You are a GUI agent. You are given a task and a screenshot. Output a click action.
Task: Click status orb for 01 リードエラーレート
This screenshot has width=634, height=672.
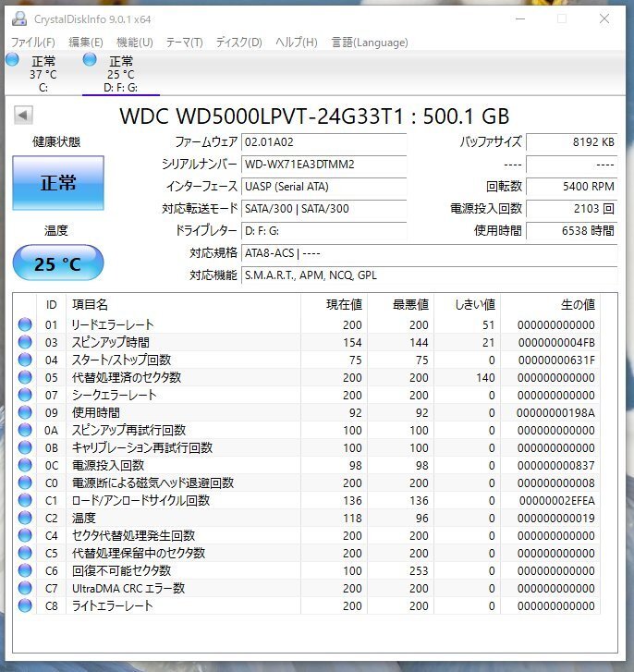click(x=25, y=324)
